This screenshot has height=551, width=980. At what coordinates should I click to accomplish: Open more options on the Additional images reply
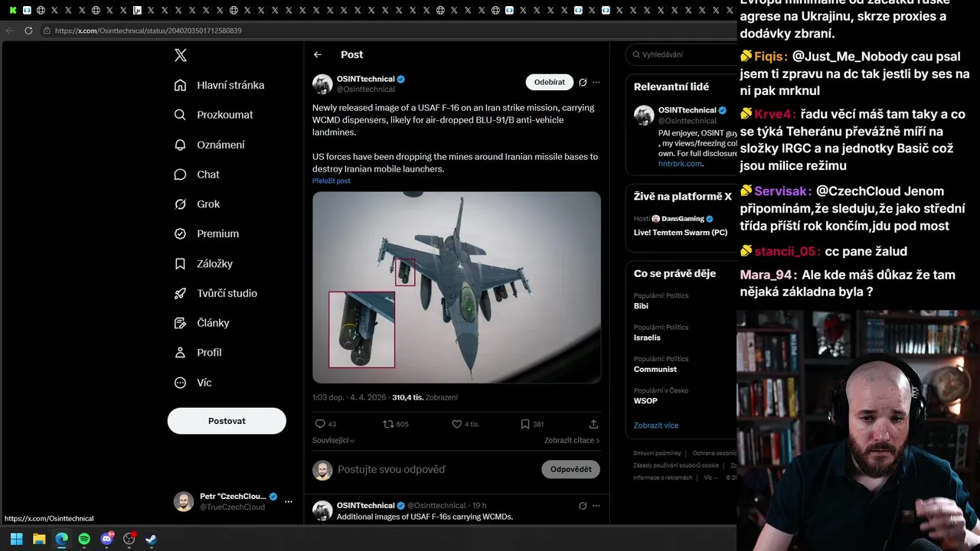point(596,506)
